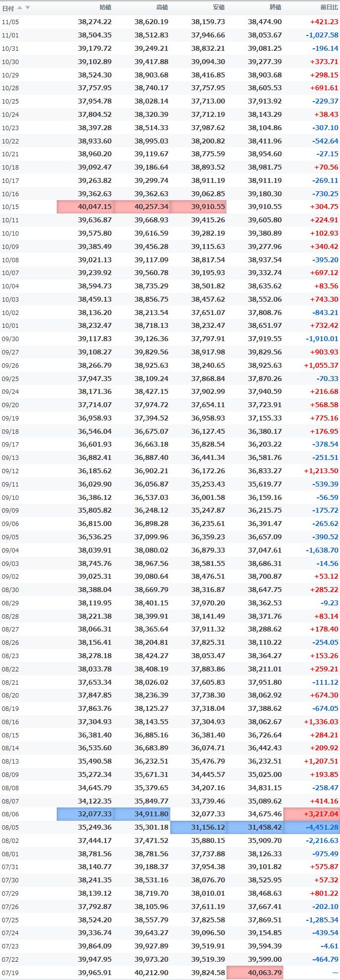Select highlighted high value 40,257.34

pyautogui.click(x=142, y=207)
